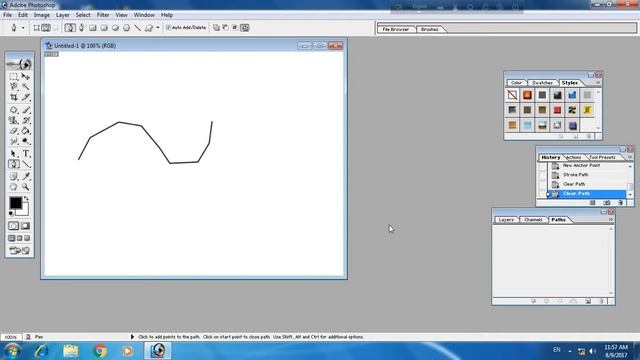The height and width of the screenshot is (360, 640).
Task: Select the Type tool
Action: 26,153
